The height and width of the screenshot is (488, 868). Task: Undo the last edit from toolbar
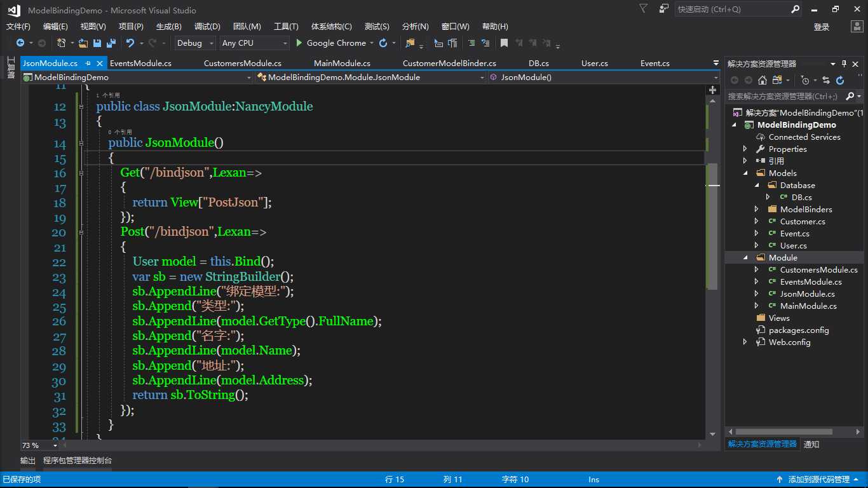pyautogui.click(x=130, y=43)
